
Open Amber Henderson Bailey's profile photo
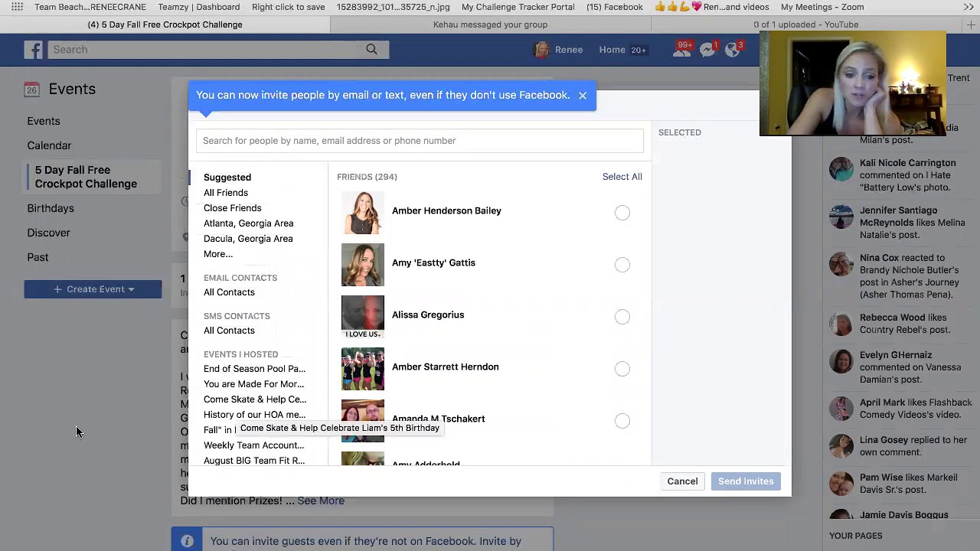click(363, 213)
